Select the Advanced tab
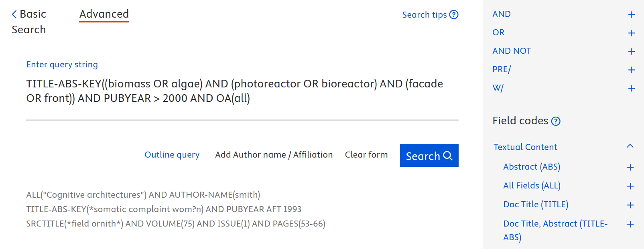This screenshot has width=644, height=249. tap(104, 14)
